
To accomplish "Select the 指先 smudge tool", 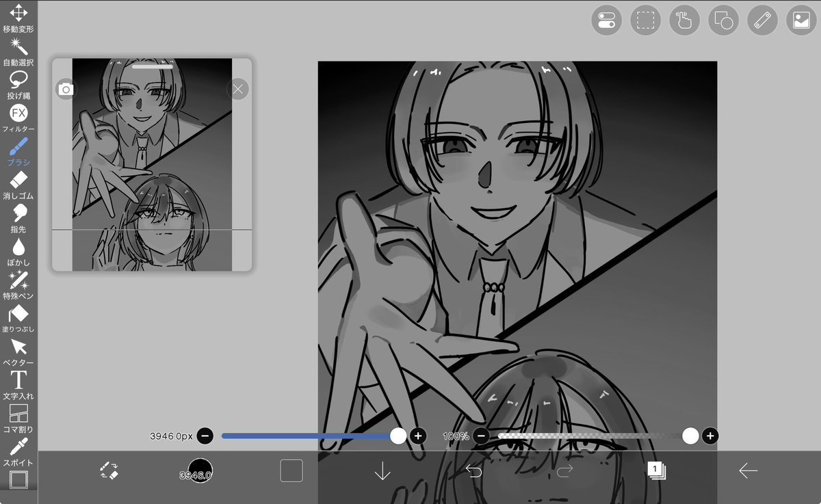I will (x=18, y=219).
